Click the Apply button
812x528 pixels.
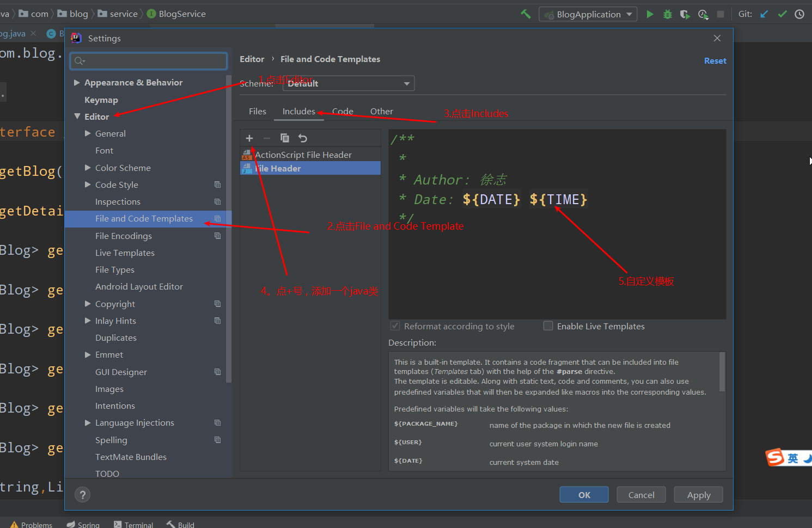pos(699,495)
